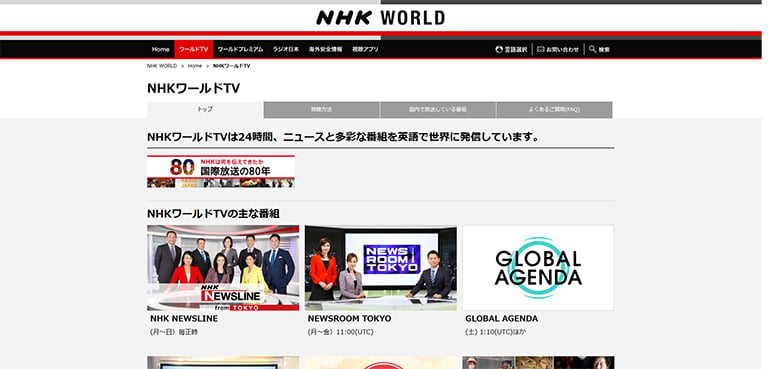This screenshot has width=768, height=369.
Task: Open the ラジオ日本 menu item
Action: [x=286, y=49]
